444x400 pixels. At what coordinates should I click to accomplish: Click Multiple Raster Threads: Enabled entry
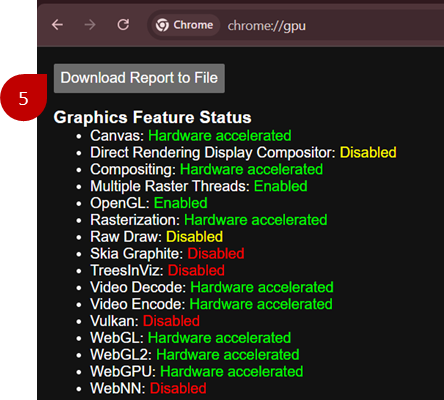(199, 186)
